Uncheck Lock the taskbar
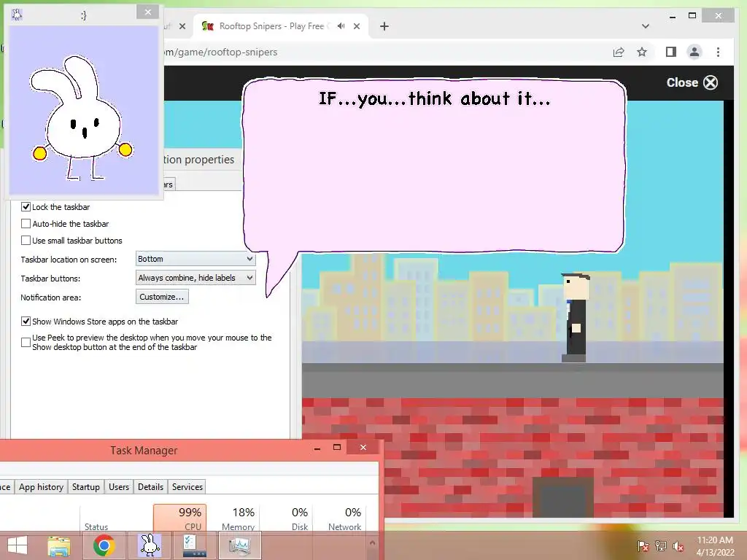 pos(26,206)
